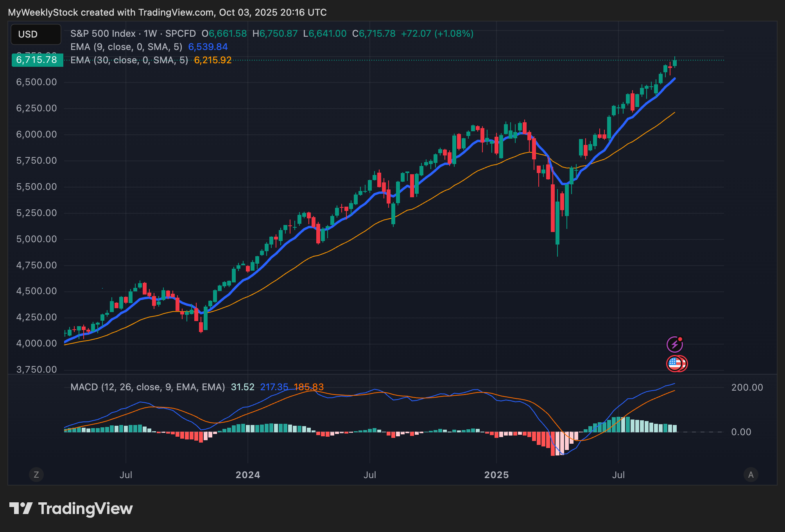Click the orange MACD signal value 185.83
This screenshot has height=532, width=785.
(x=308, y=387)
